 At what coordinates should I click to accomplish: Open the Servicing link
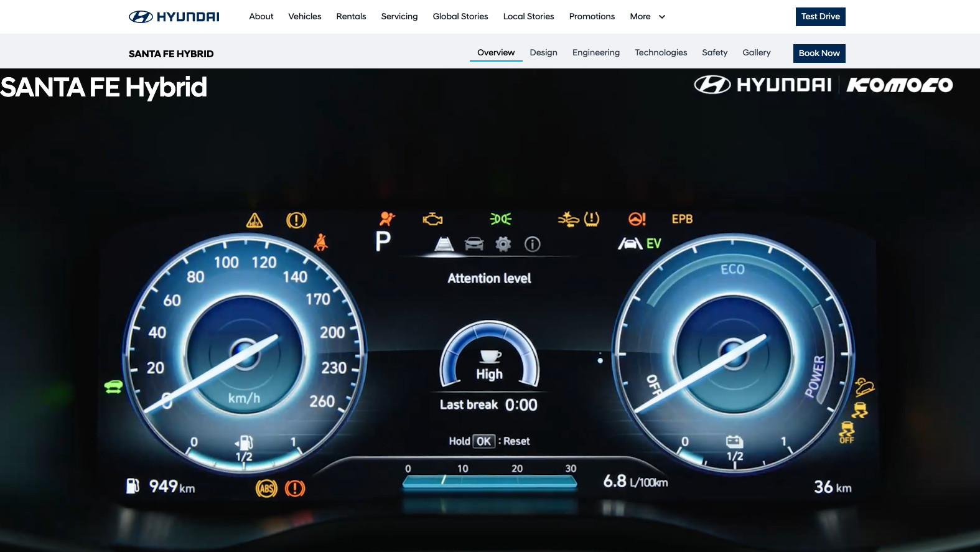click(x=399, y=17)
